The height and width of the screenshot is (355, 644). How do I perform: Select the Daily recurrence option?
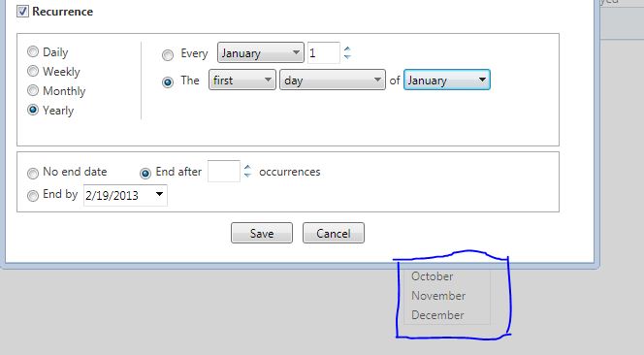[x=33, y=51]
